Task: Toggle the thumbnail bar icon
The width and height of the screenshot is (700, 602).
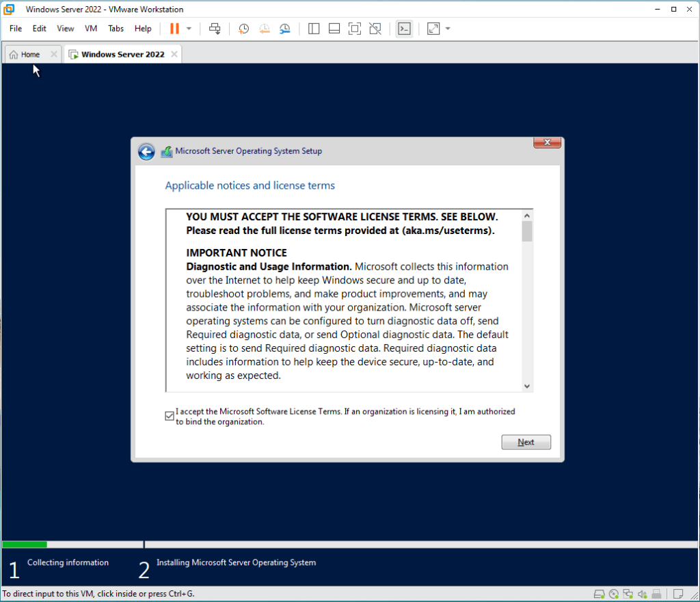Action: coord(334,29)
